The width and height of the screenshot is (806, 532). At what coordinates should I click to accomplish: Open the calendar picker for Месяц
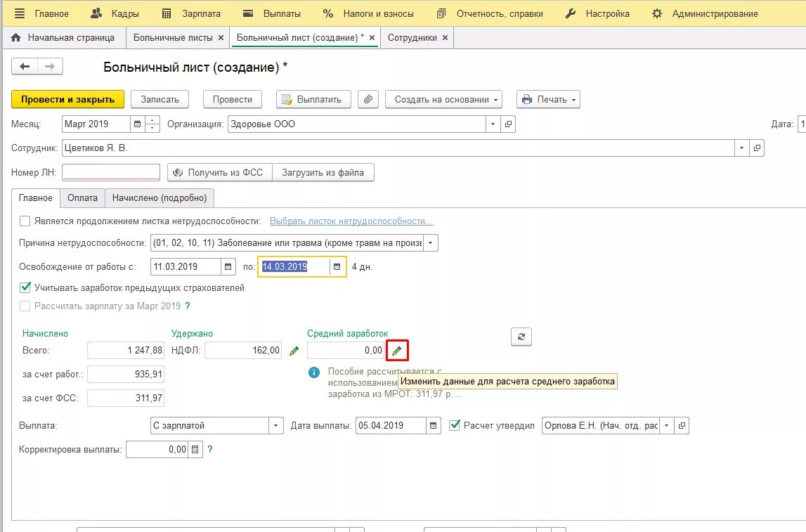coord(137,124)
